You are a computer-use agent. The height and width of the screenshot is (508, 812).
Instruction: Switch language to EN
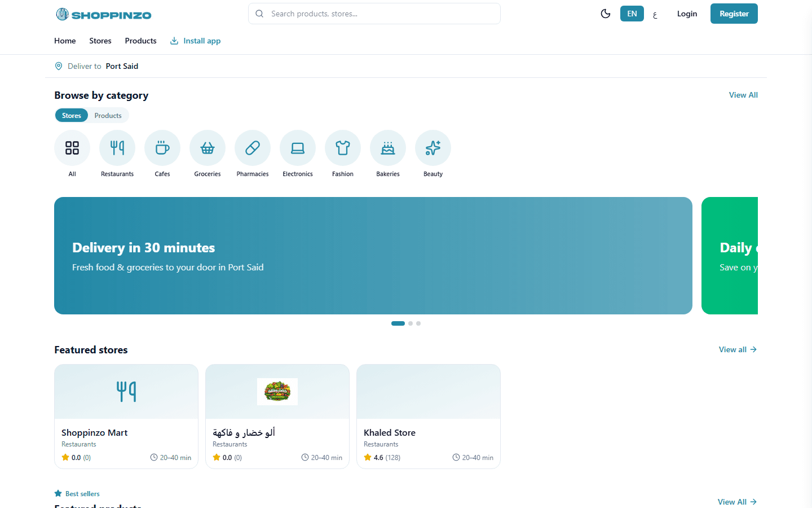point(632,14)
